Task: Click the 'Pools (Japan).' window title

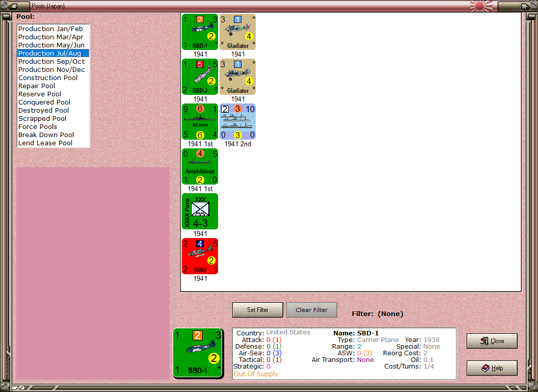Action: tap(48, 6)
